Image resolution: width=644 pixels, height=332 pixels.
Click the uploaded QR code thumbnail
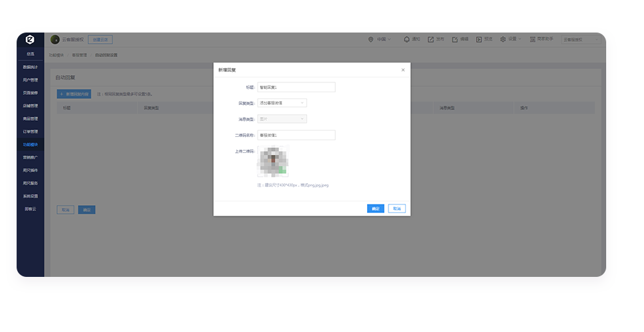click(273, 162)
